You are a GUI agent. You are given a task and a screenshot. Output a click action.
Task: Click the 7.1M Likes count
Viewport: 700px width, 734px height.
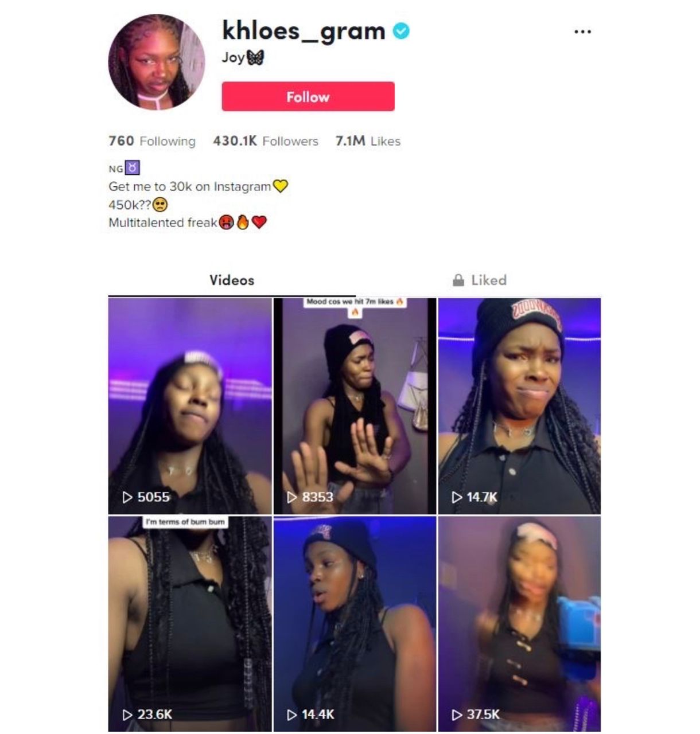coord(368,140)
